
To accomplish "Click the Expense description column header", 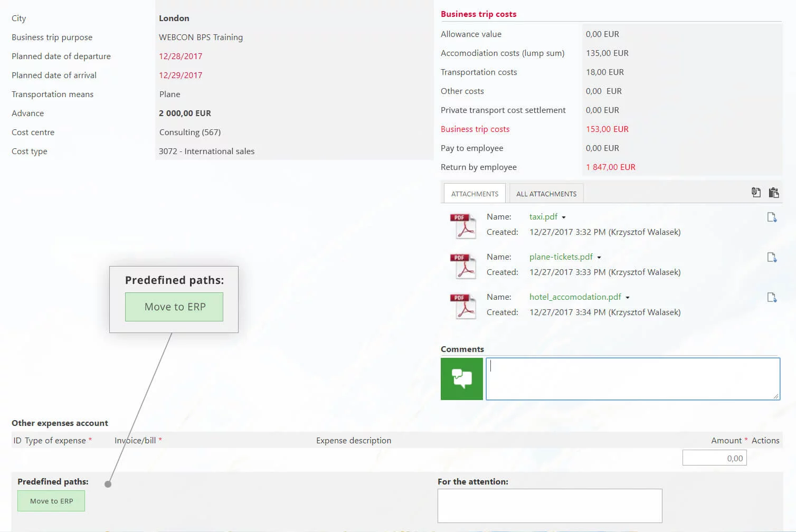I will coord(354,441).
